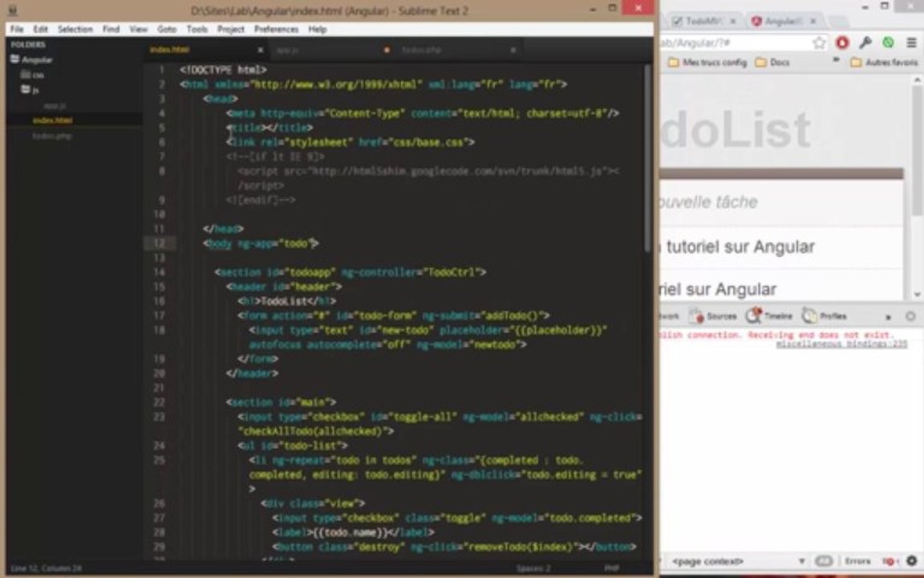Click the Sublime editor vertical scrollbar

[x=647, y=158]
